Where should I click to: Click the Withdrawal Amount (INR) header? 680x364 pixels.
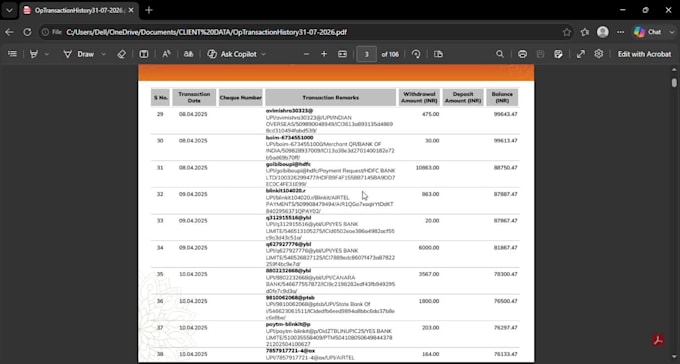pos(419,98)
